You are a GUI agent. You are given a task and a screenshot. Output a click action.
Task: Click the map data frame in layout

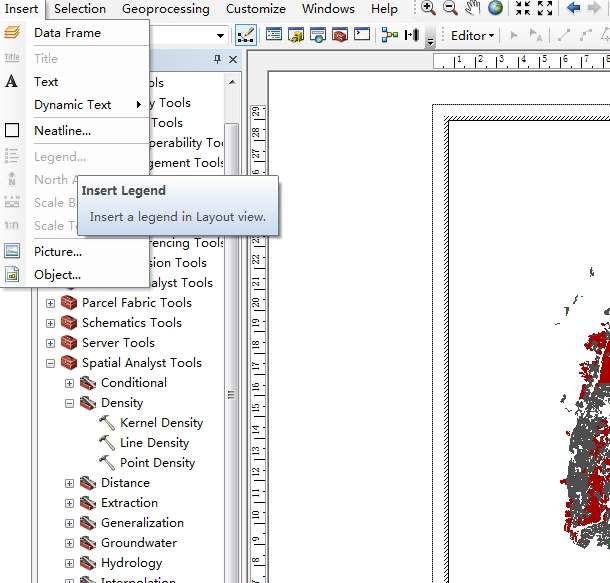529,352
